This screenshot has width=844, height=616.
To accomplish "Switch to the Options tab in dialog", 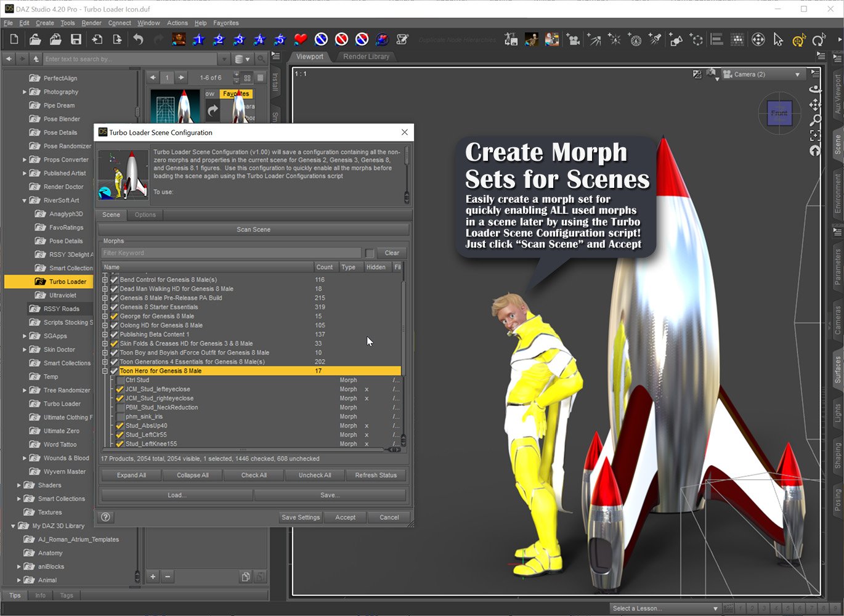I will [145, 214].
